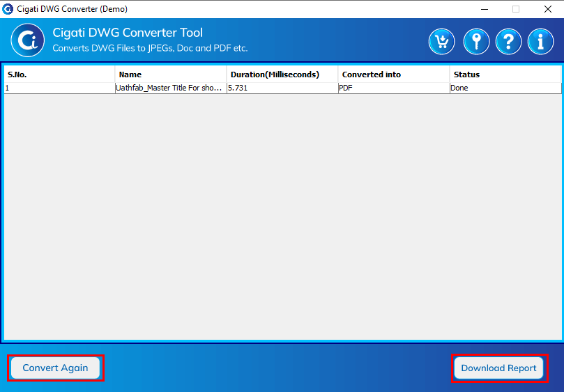The width and height of the screenshot is (564, 392).
Task: Click the Done status cell
Action: tap(505, 88)
